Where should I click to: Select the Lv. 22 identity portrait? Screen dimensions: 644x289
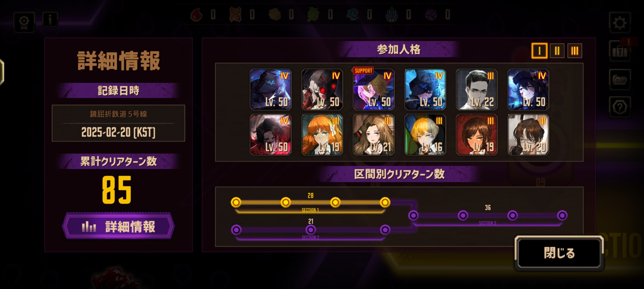pos(477,89)
